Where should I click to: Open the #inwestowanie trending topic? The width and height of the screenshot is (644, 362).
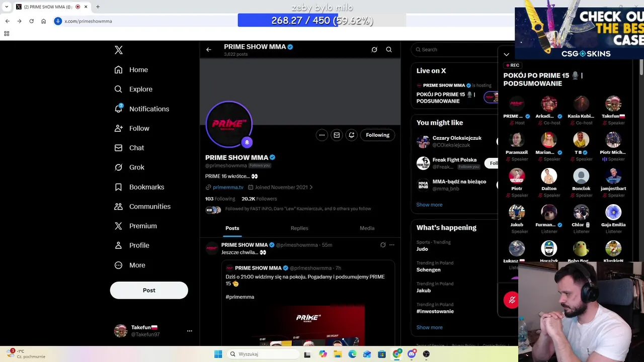pos(454,308)
